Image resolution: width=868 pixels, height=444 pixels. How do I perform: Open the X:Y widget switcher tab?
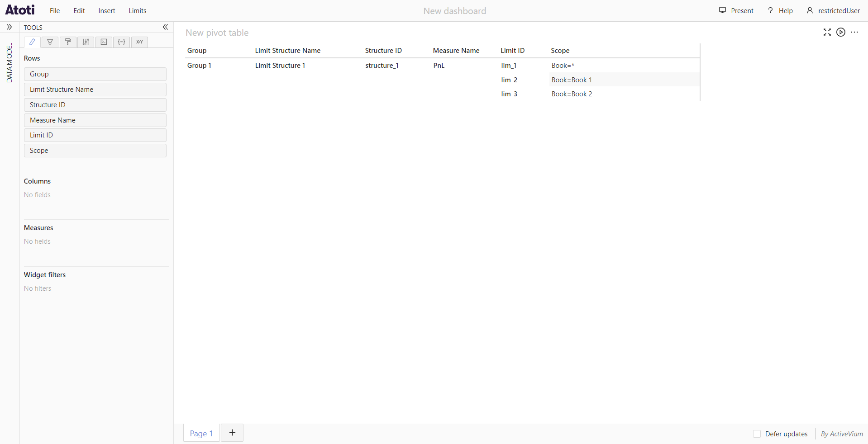(139, 42)
